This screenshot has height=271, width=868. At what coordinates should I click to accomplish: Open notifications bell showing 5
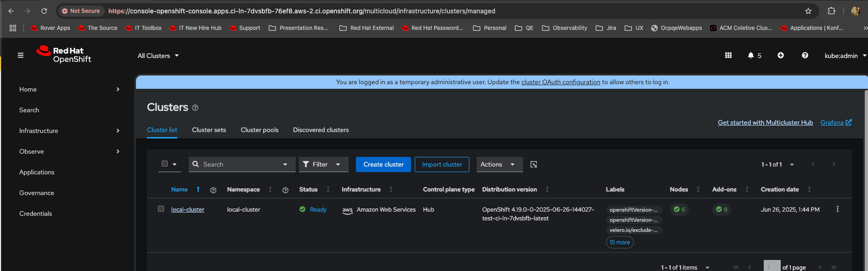point(754,55)
